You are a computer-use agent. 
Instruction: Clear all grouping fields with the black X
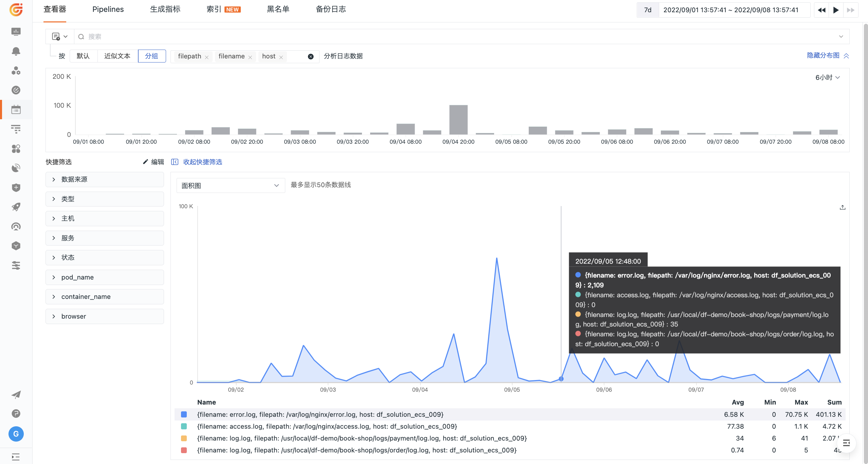pyautogui.click(x=311, y=57)
